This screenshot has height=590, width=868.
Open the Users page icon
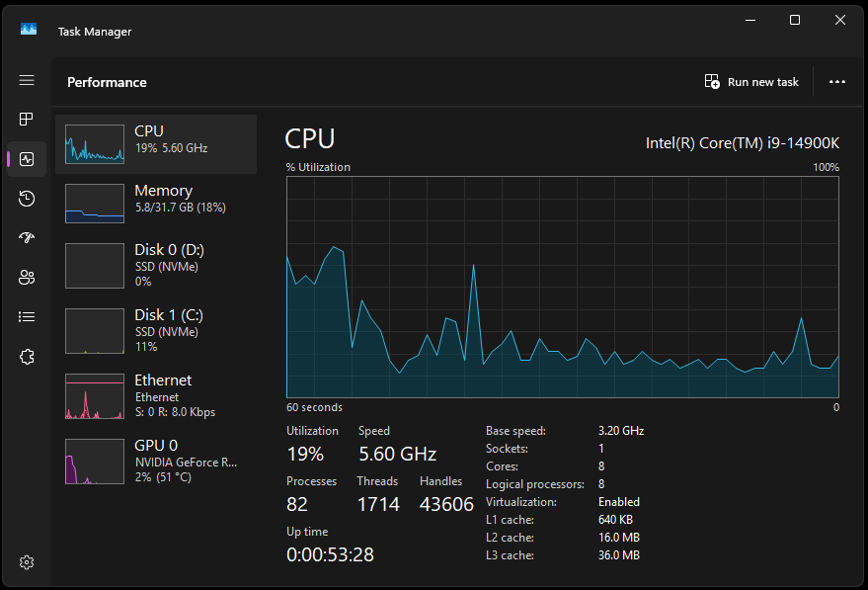click(x=27, y=277)
